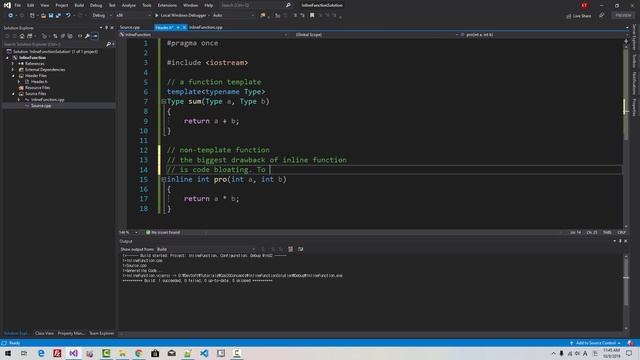The image size is (640, 360).
Task: Switch to the Class View tab
Action: click(x=44, y=333)
